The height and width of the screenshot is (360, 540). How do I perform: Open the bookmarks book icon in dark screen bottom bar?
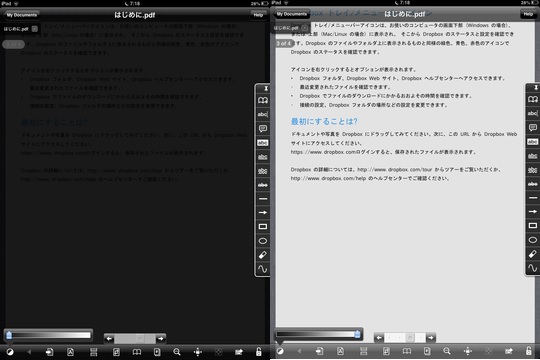click(x=137, y=352)
